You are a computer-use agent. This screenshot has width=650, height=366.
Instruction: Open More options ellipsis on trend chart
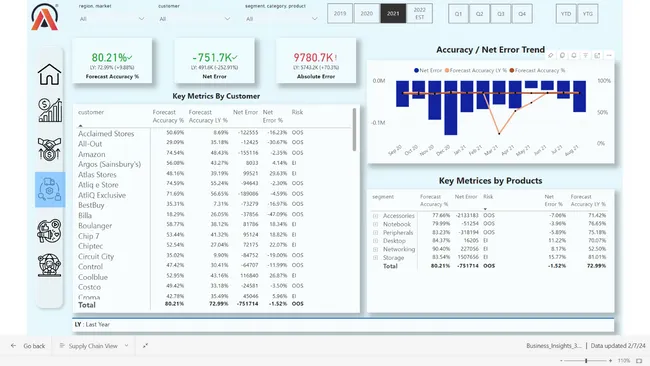pyautogui.click(x=609, y=55)
